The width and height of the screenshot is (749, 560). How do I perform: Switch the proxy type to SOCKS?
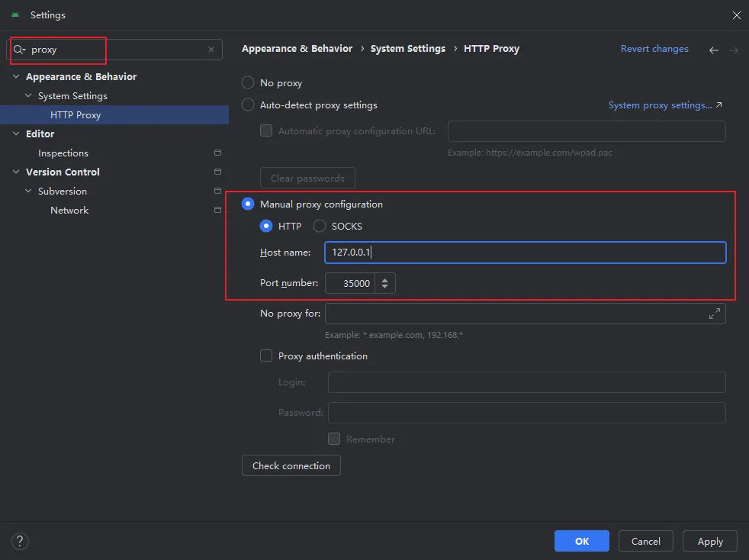[320, 227]
